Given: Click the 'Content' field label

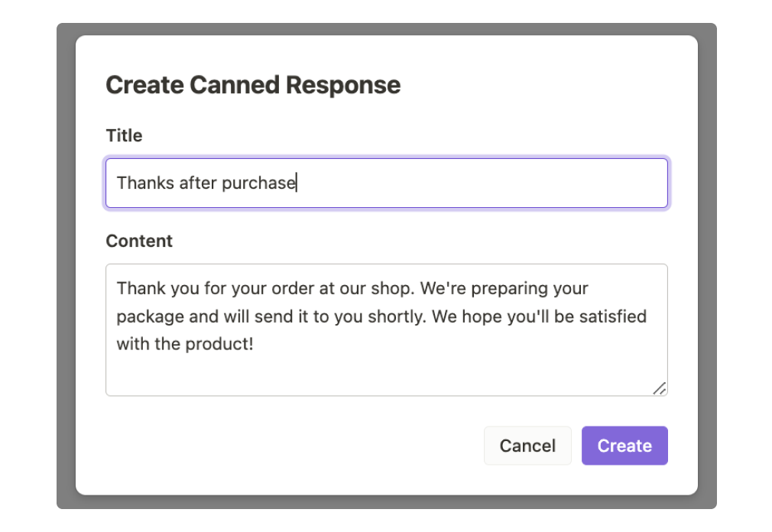Looking at the screenshot, I should [x=139, y=241].
